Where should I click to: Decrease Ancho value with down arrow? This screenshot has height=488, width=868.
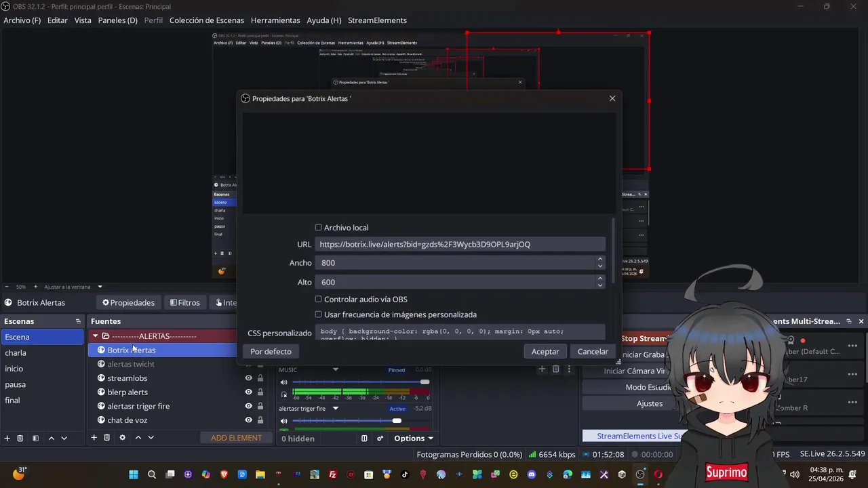tap(600, 266)
